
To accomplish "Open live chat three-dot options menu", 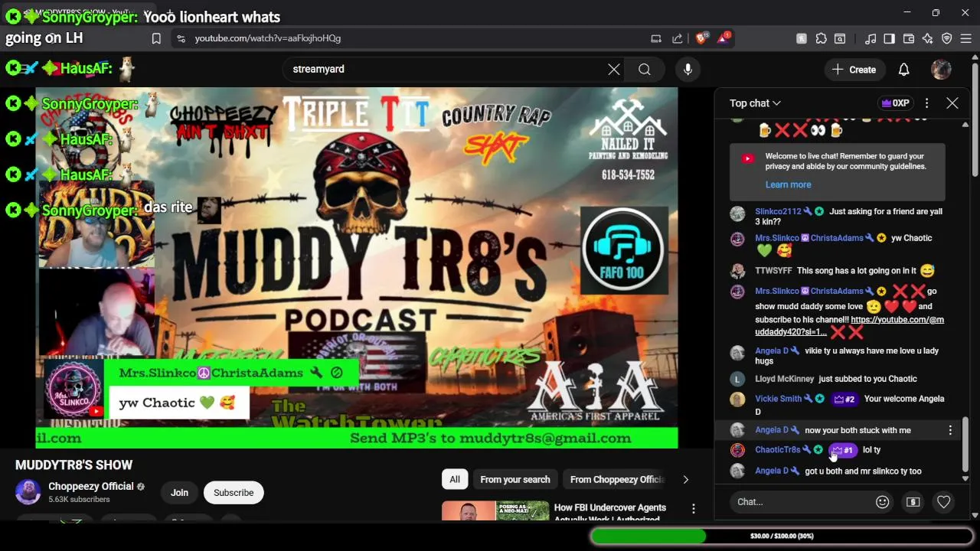I will point(926,103).
